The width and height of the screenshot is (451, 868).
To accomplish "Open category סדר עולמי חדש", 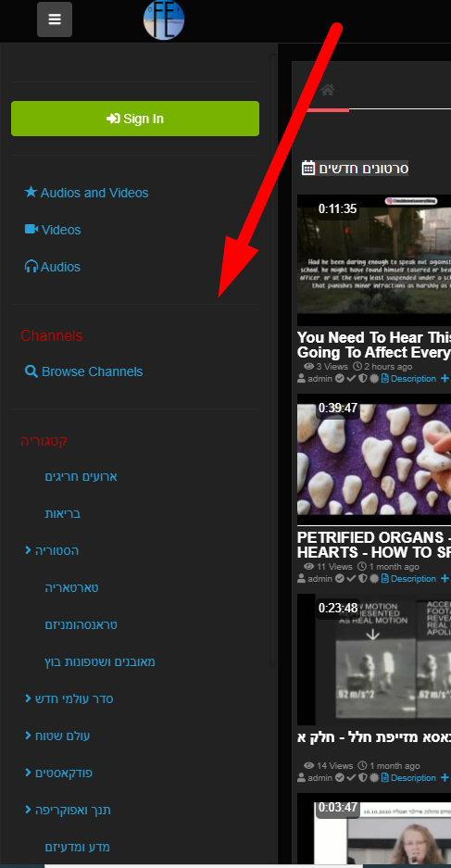I will [74, 699].
